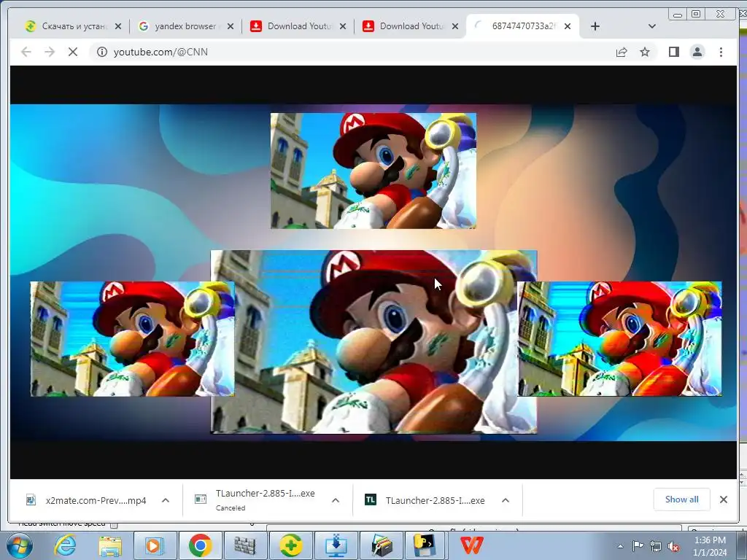Screen dimensions: 747x560
Task: Go forward in the browser
Action: tap(50, 52)
